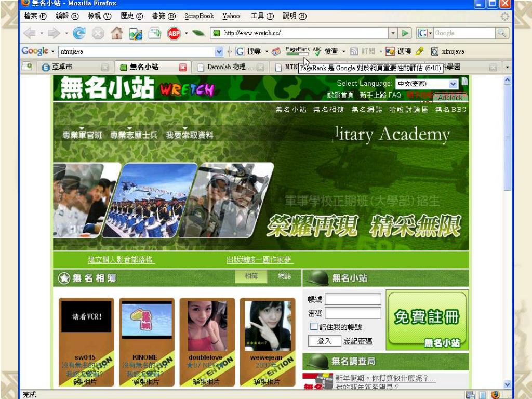Open the tab list dropdown arrow

[507, 67]
